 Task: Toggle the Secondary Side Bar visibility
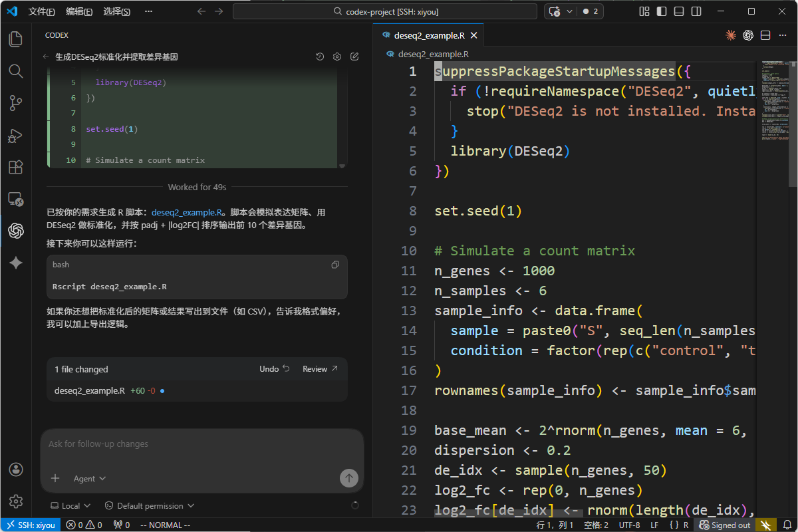(x=696, y=11)
